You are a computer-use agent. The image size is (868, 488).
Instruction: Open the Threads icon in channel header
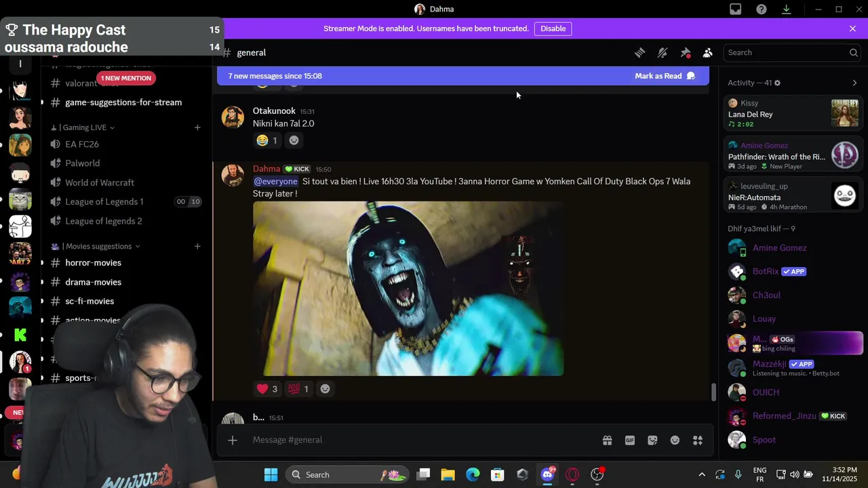(639, 52)
